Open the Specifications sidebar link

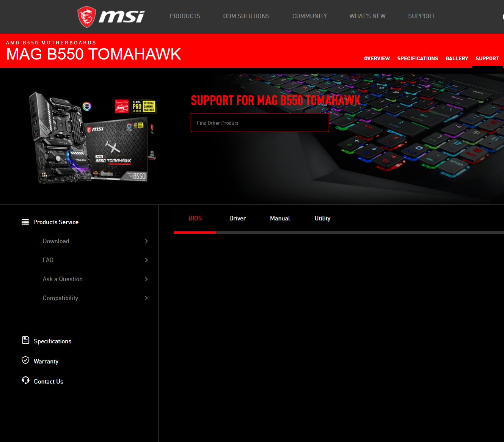pos(52,341)
